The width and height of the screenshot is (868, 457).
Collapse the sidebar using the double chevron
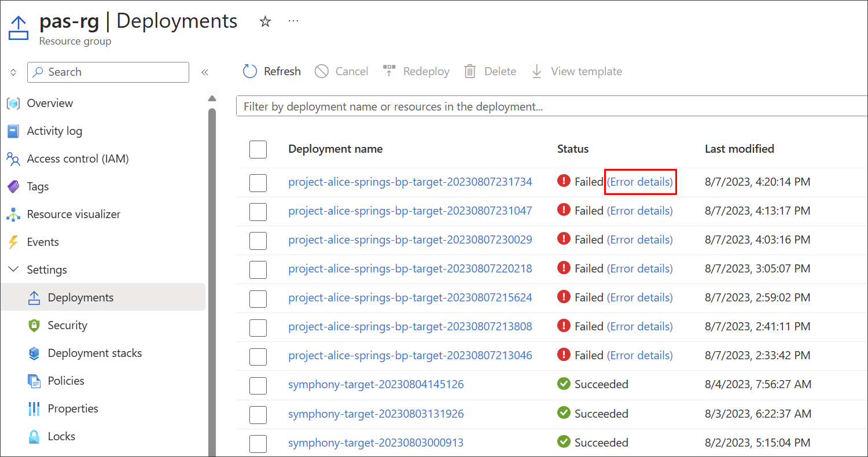click(204, 72)
